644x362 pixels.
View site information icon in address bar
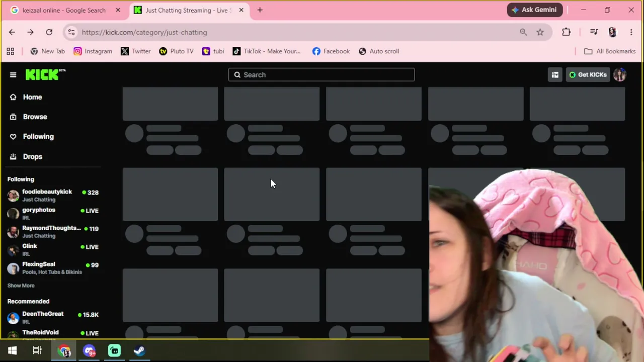pyautogui.click(x=71, y=32)
